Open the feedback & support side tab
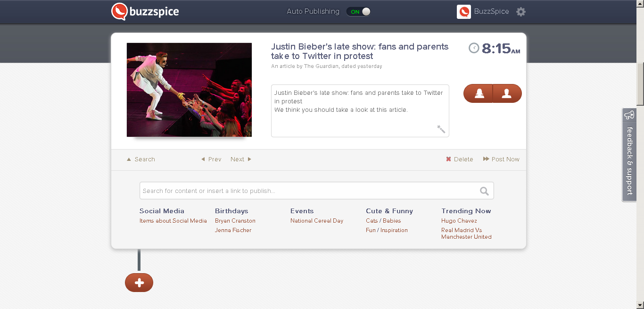 click(x=629, y=155)
